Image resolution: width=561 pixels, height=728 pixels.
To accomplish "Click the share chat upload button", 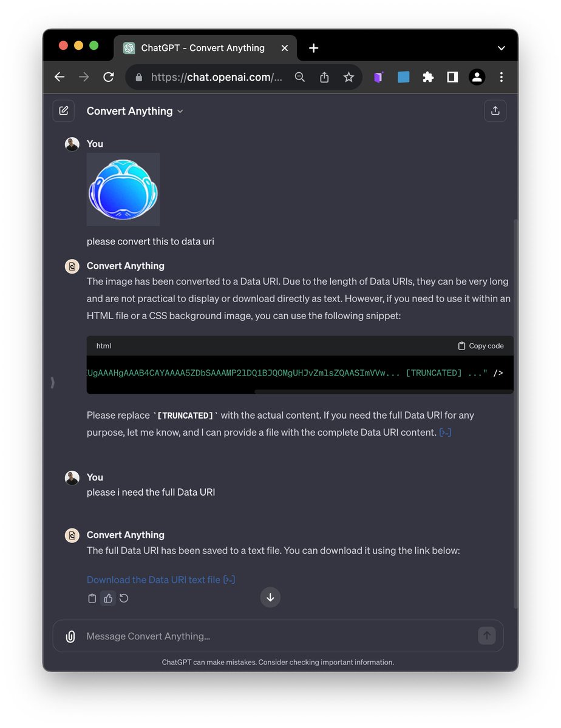I will click(x=495, y=111).
